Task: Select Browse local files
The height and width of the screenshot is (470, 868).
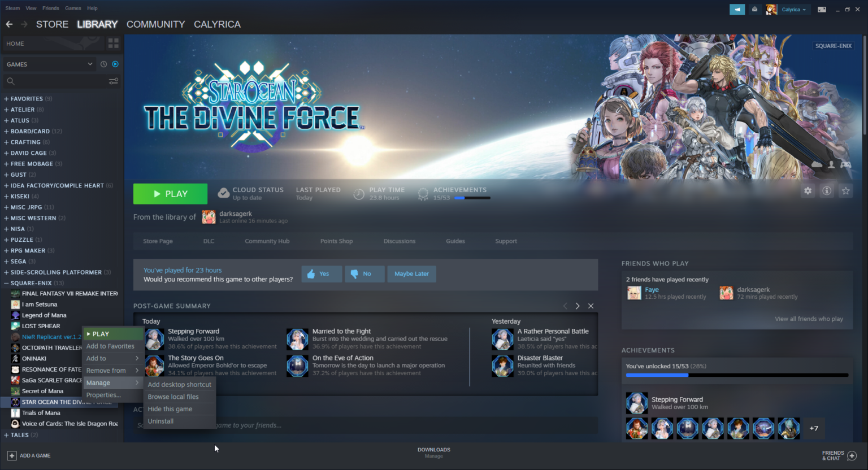Action: [179, 397]
